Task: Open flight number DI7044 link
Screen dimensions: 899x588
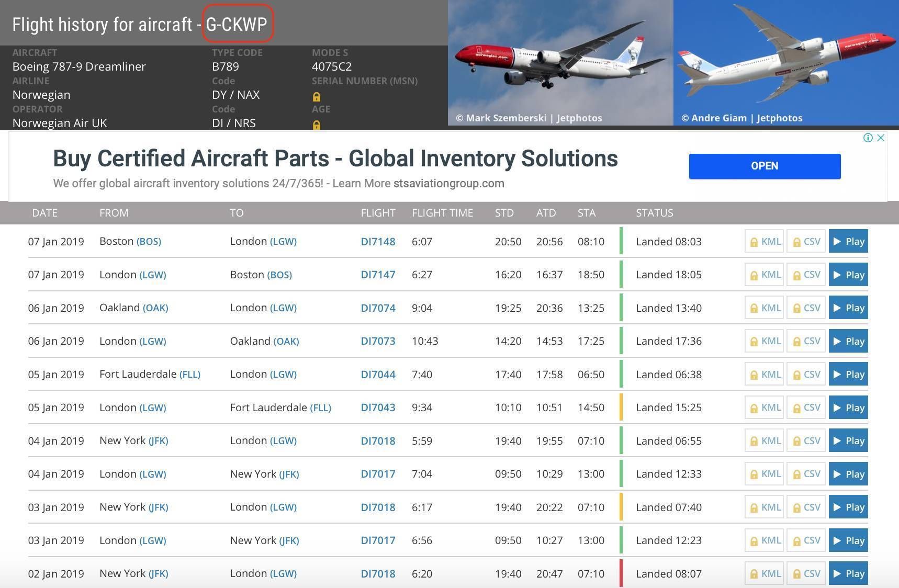Action: pos(378,375)
